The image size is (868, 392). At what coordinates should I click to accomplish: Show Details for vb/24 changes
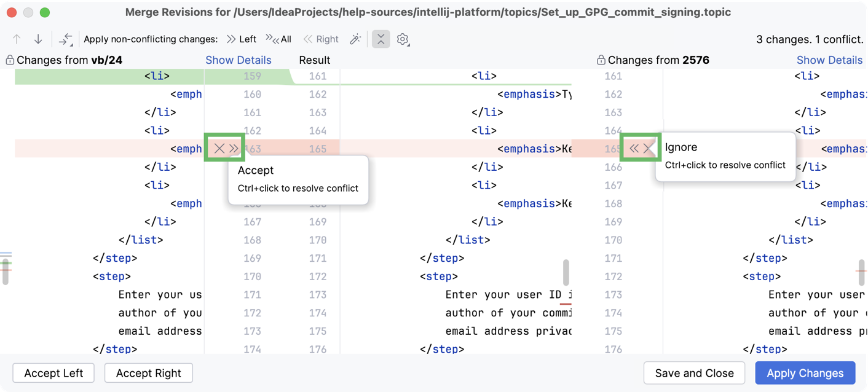click(x=239, y=60)
